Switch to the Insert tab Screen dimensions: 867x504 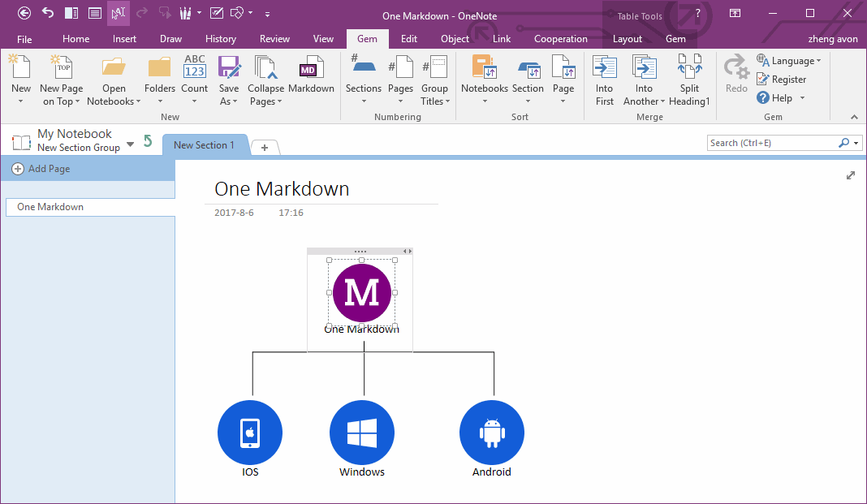(x=124, y=39)
